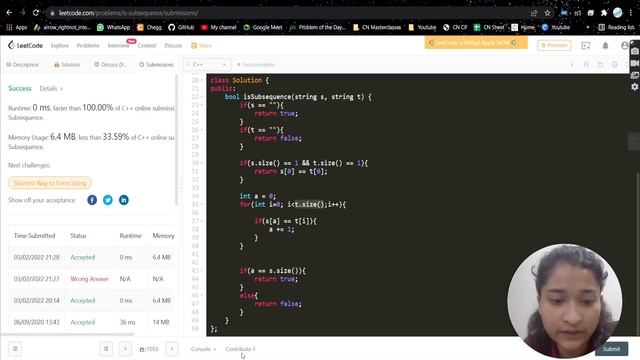Open the My channel YouTube bookmark
This screenshot has width=640, height=360.
218,27
